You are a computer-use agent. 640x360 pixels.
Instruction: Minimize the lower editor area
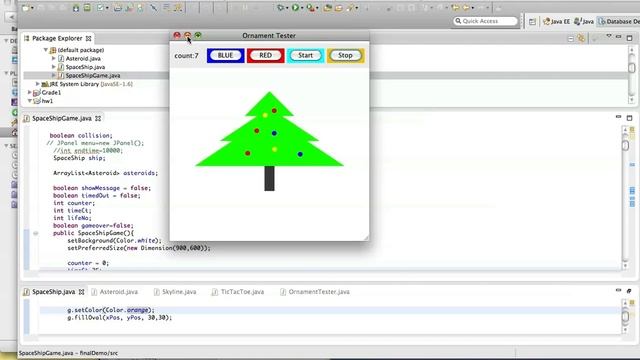coord(618,290)
